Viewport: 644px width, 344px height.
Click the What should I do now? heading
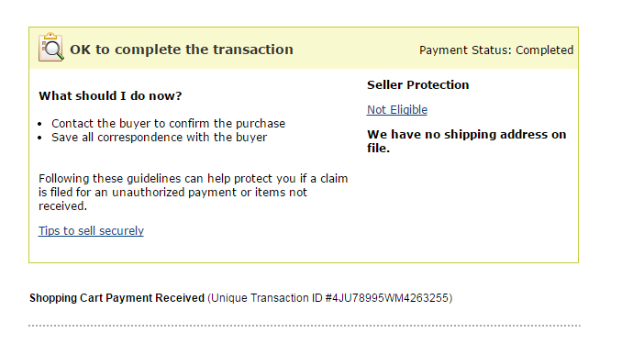pyautogui.click(x=110, y=96)
